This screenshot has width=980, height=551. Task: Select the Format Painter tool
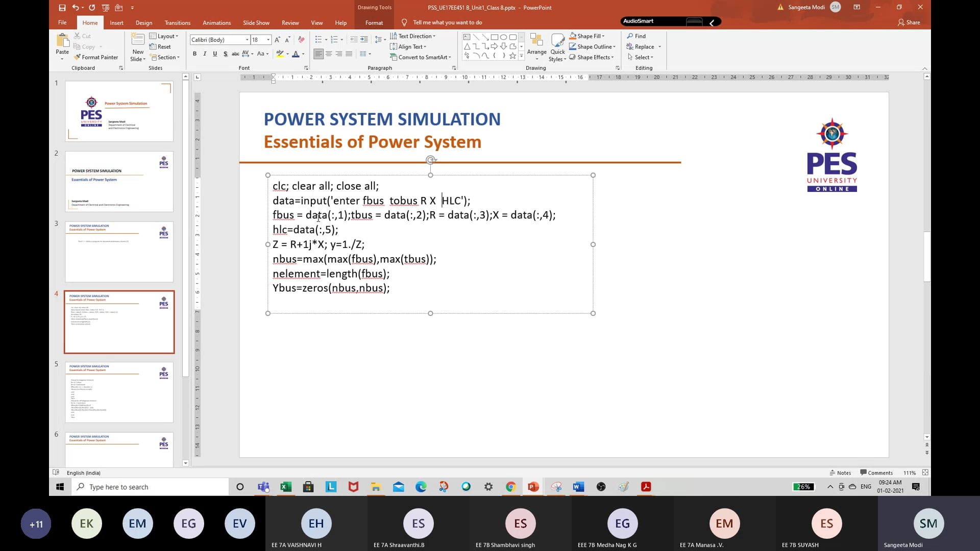click(96, 57)
